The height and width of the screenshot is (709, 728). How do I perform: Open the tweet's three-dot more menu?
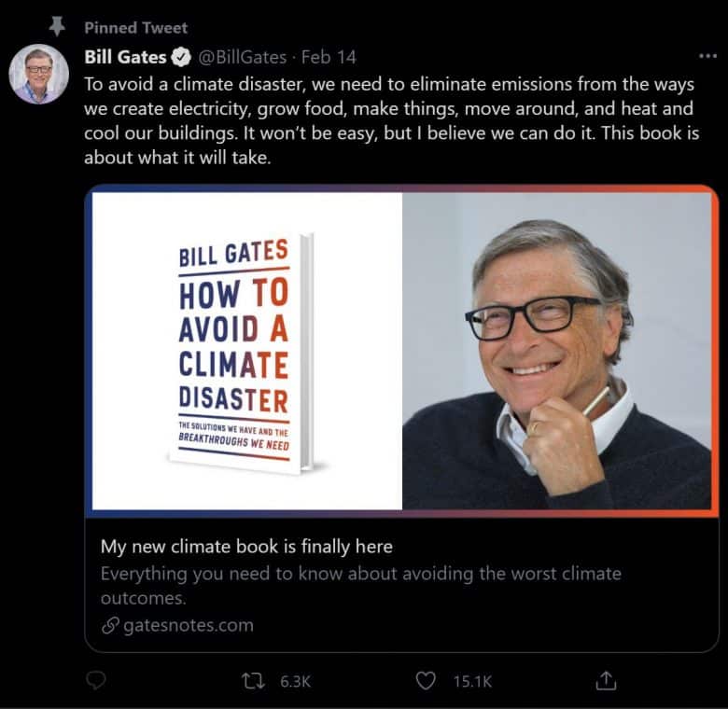coord(707,56)
